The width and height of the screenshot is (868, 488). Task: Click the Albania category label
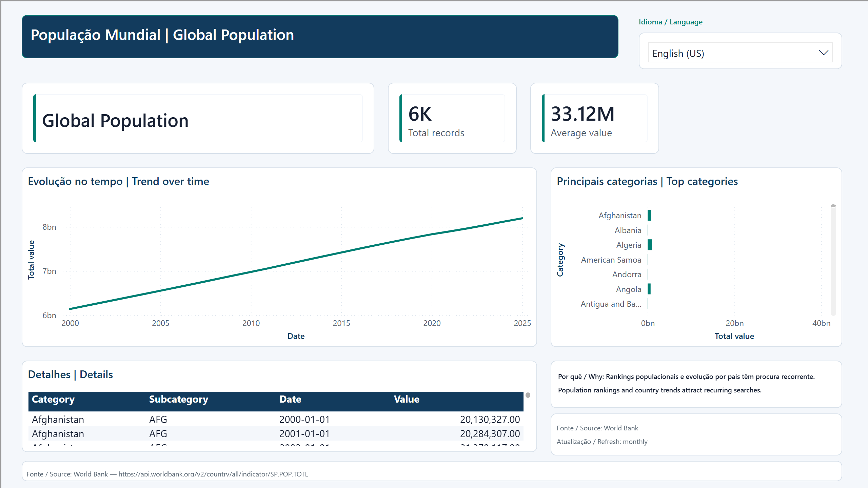coord(628,230)
